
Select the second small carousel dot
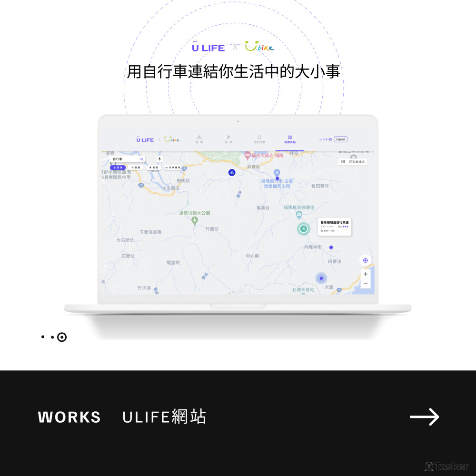coord(52,337)
